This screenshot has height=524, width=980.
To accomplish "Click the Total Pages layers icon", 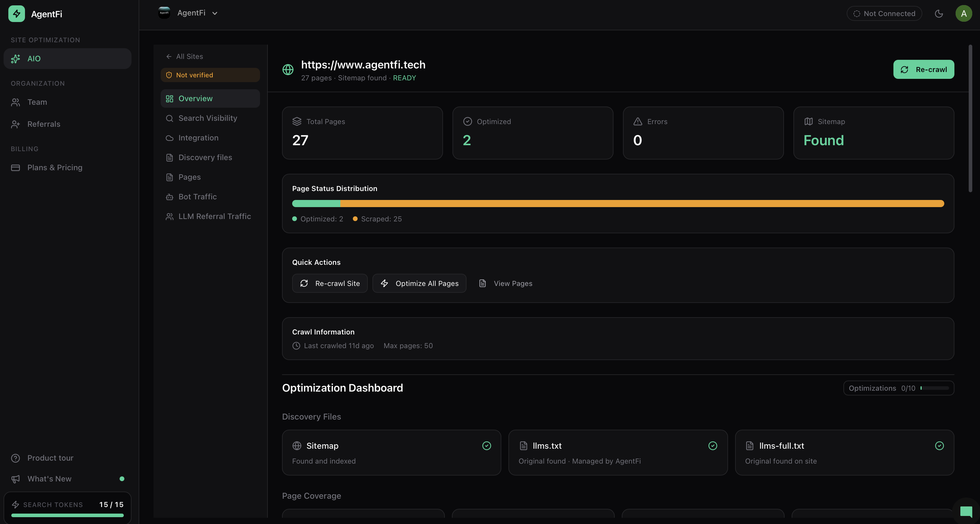I will click(x=297, y=121).
